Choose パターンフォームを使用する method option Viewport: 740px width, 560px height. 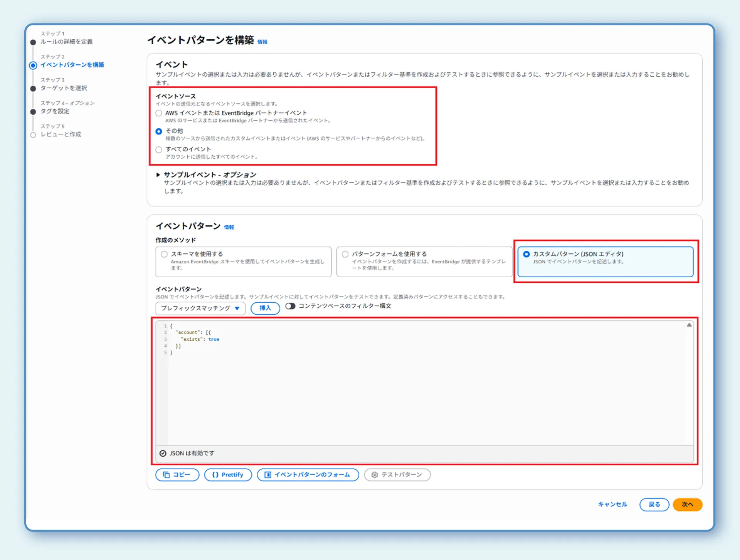[345, 254]
